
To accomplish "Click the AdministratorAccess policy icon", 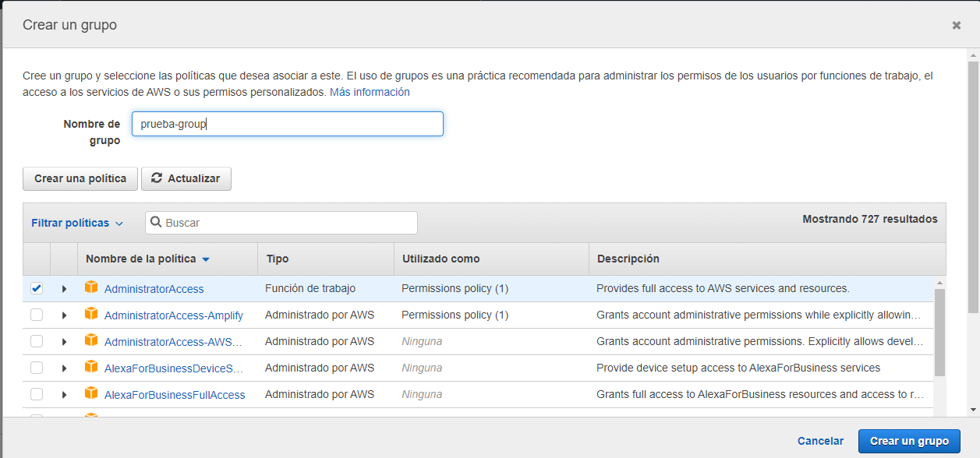I will point(92,288).
